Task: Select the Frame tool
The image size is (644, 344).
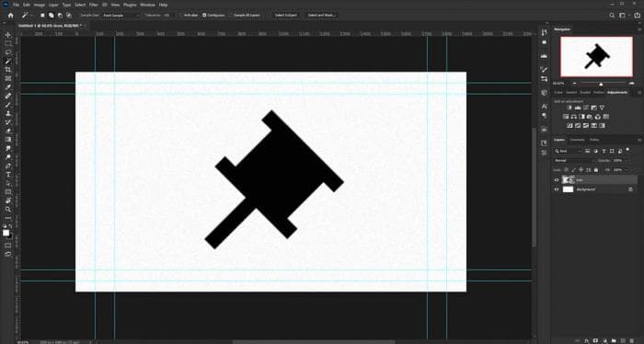Action: (7, 78)
